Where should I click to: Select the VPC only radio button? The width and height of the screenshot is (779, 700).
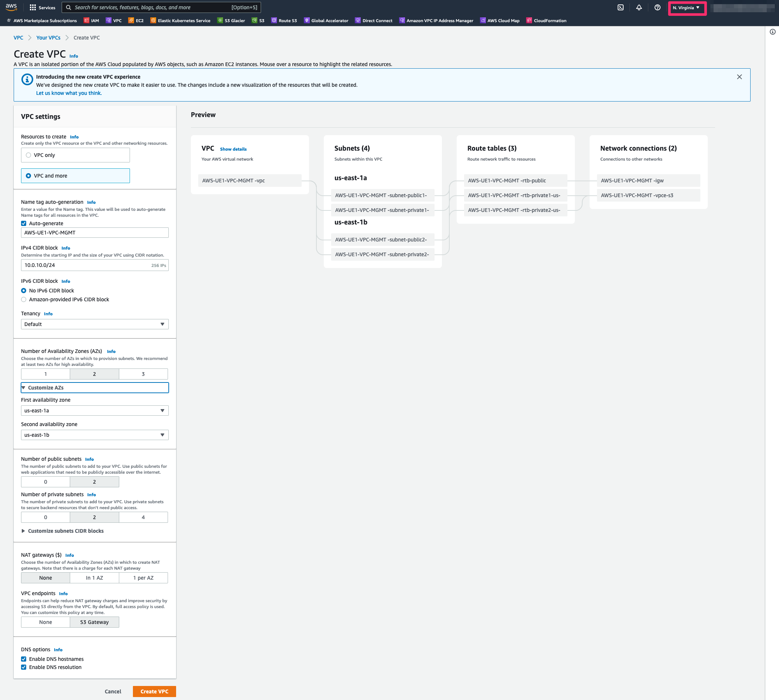pyautogui.click(x=28, y=155)
